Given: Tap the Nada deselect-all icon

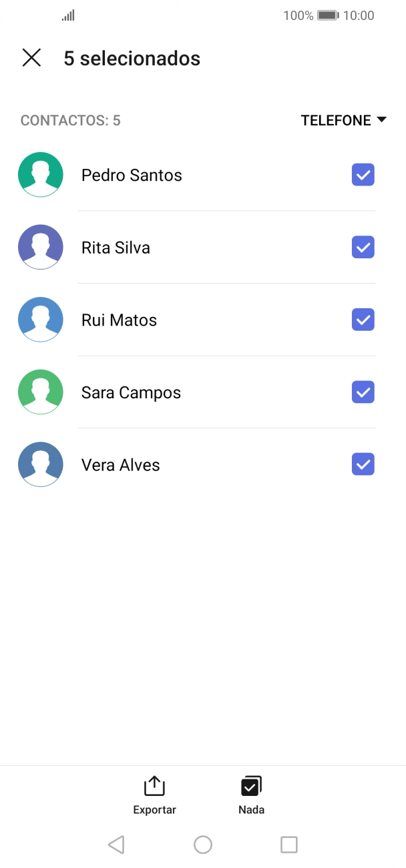Looking at the screenshot, I should 251,785.
